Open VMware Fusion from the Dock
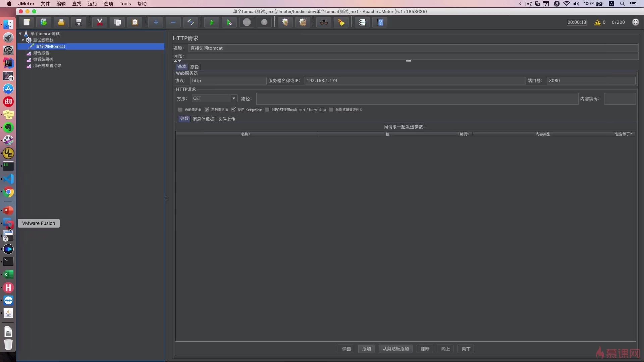 tap(8, 223)
